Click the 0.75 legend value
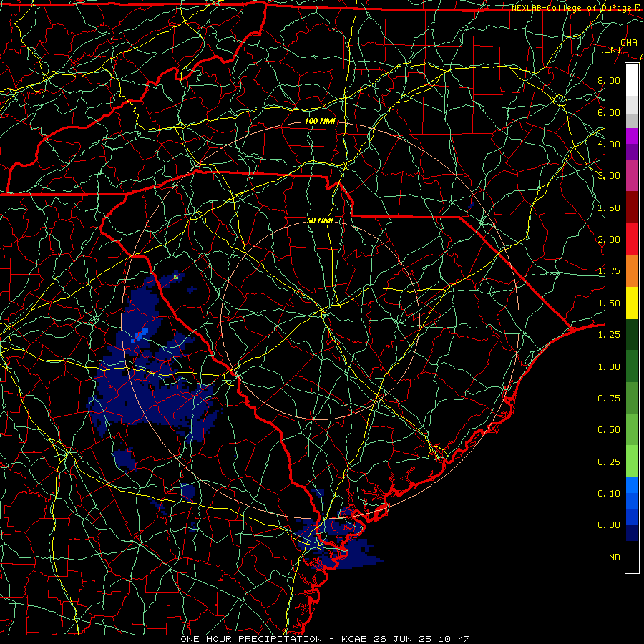Screen dimensions: 644x644 click(609, 399)
